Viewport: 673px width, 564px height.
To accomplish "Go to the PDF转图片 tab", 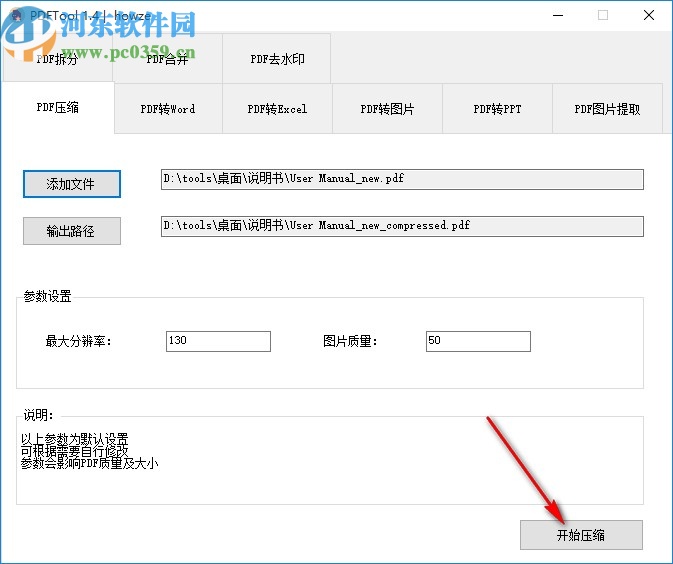I will (387, 109).
